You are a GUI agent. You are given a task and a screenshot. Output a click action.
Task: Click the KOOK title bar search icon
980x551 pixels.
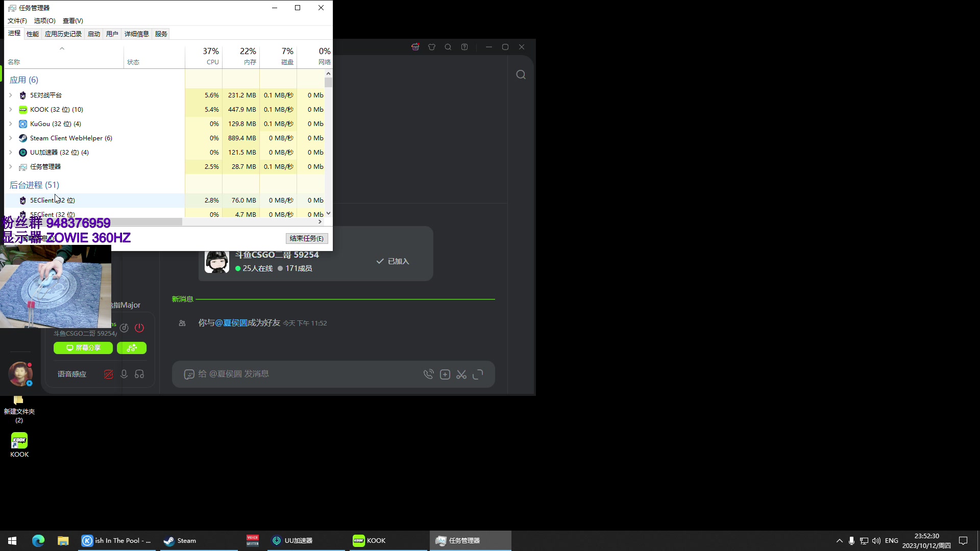coord(448,47)
